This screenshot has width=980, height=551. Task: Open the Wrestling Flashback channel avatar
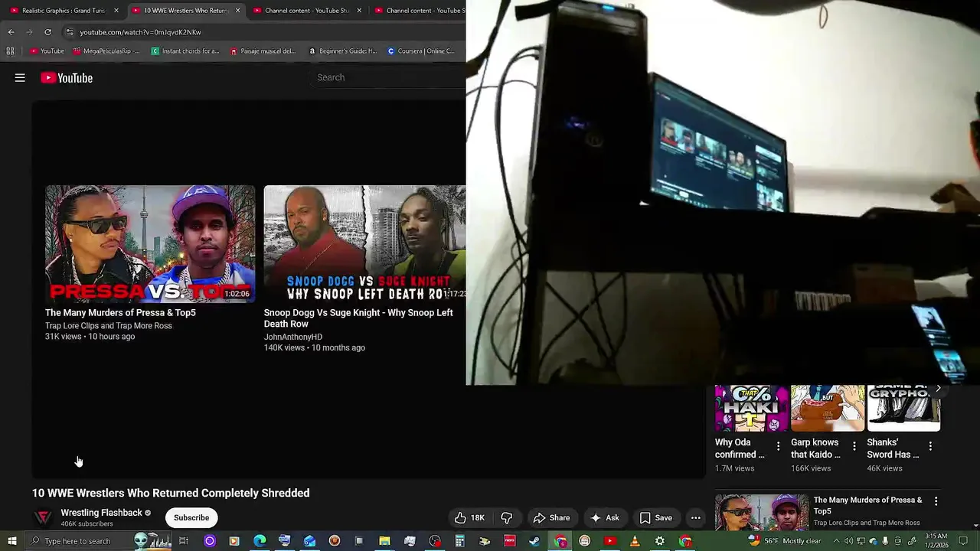pos(44,517)
